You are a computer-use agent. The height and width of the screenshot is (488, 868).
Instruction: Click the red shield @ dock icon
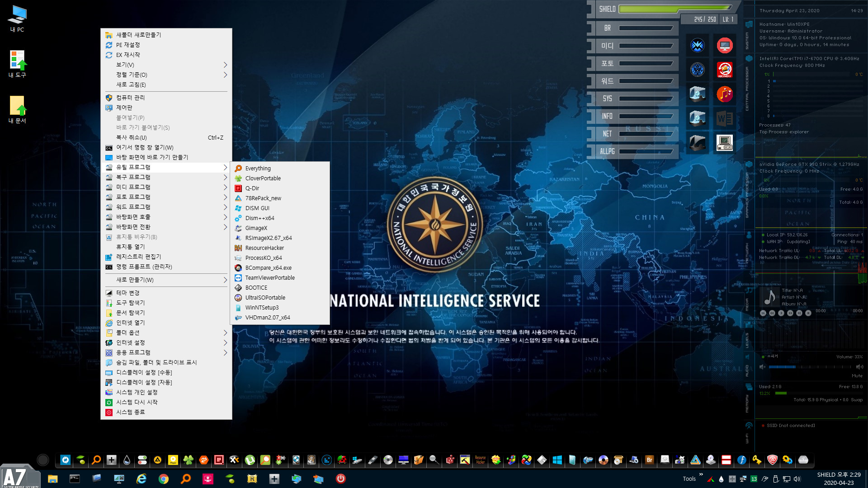[772, 460]
